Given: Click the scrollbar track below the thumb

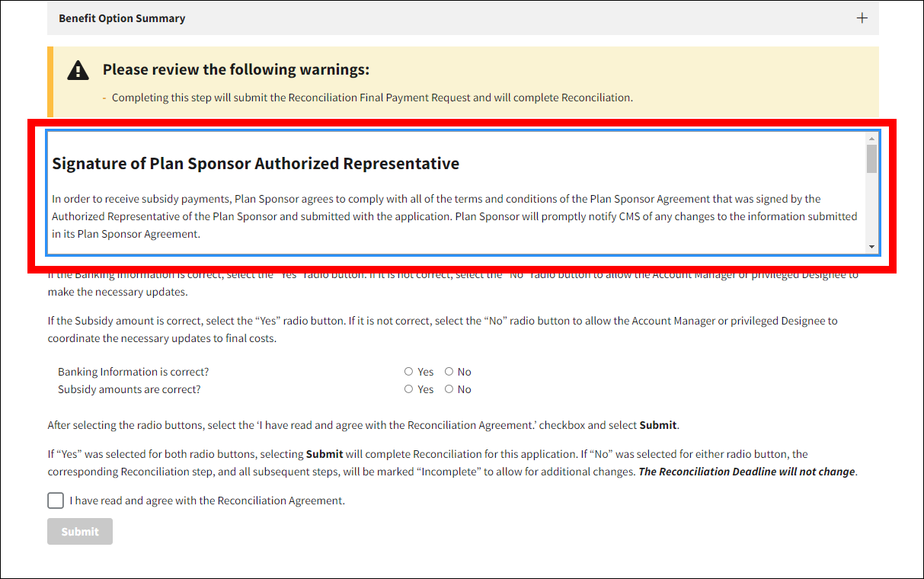Looking at the screenshot, I should point(871,210).
